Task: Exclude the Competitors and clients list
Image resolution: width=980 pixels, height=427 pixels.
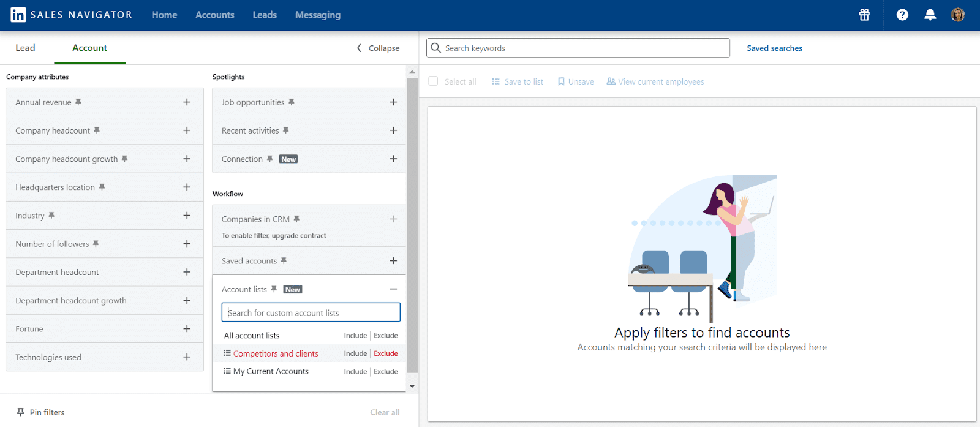Action: (386, 353)
